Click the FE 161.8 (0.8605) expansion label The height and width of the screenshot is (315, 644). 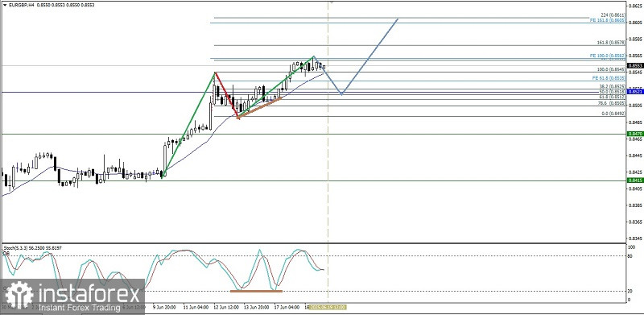click(608, 20)
